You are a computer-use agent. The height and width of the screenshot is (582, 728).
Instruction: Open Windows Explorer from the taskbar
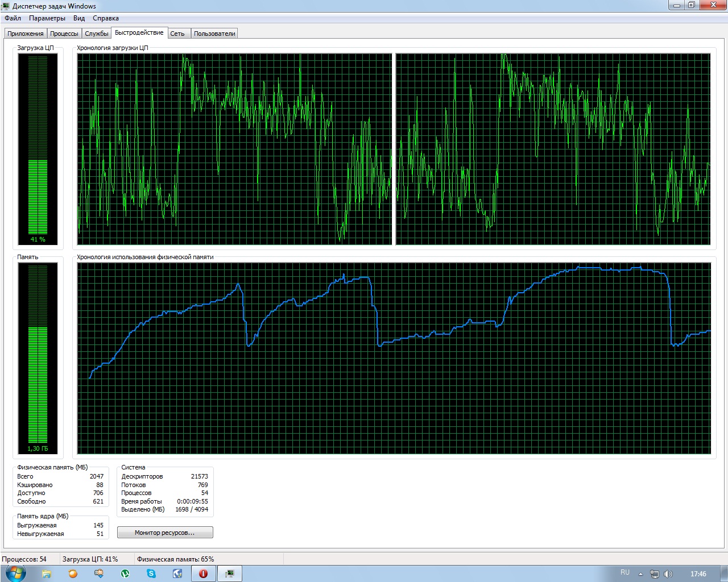47,573
